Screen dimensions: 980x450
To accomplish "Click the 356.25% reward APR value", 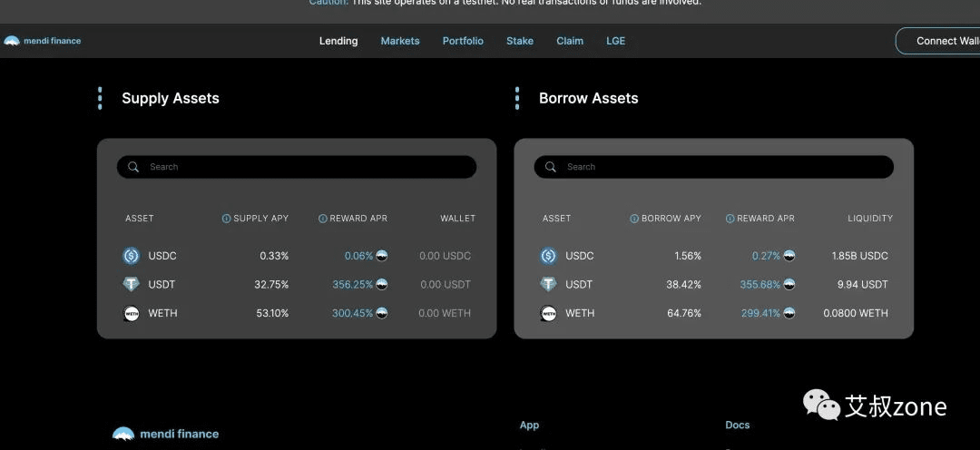I will [x=353, y=284].
